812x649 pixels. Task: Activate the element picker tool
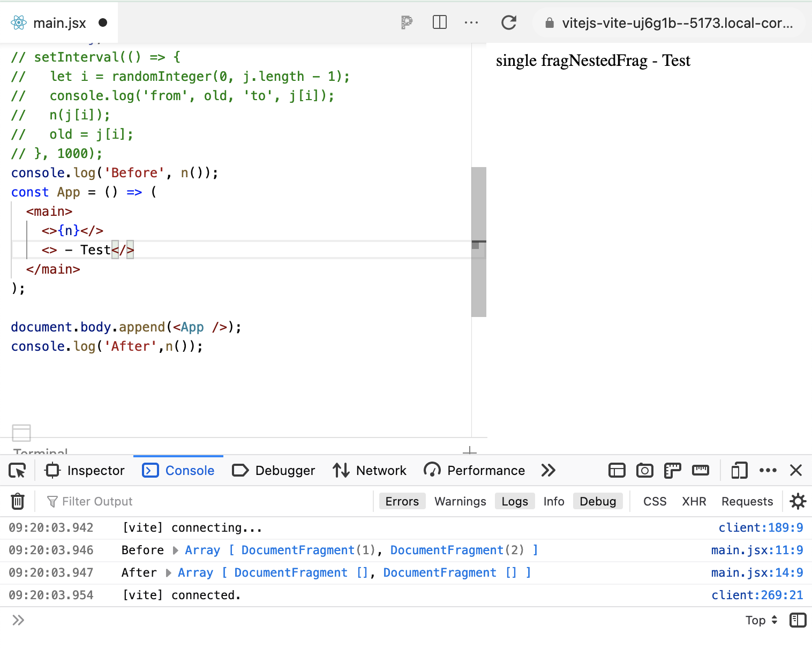point(18,471)
